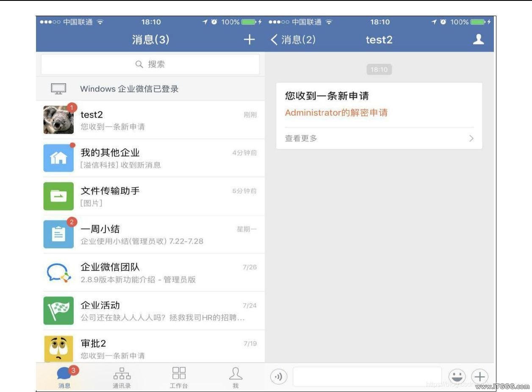Tap the 企业微信团队 chat bubble icon
This screenshot has height=392, width=532.
click(58, 272)
